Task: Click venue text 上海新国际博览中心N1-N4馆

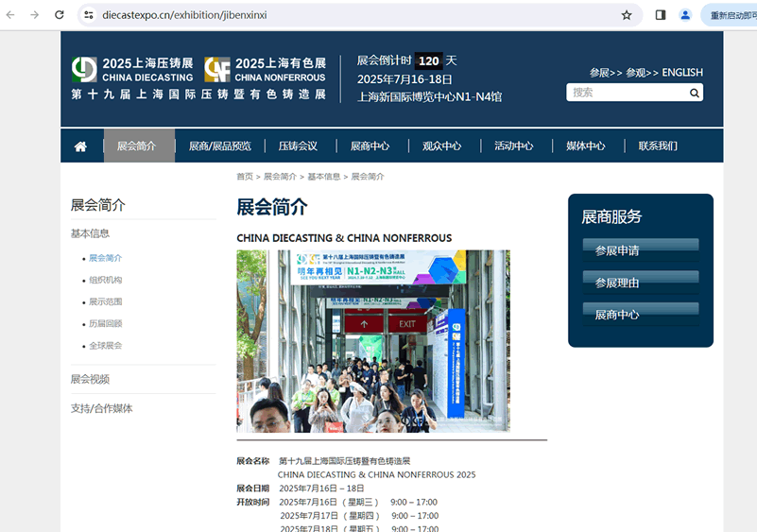Action: pos(430,97)
